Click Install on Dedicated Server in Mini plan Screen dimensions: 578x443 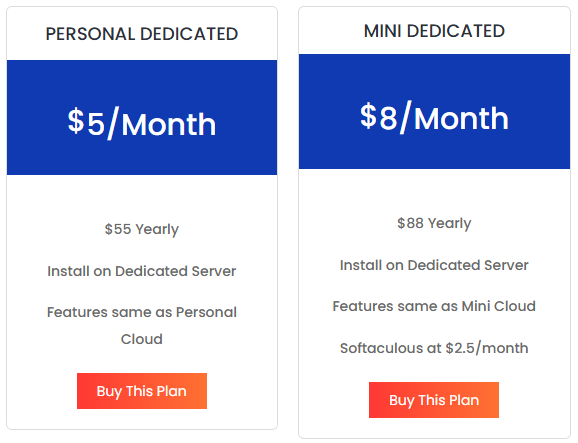434,265
